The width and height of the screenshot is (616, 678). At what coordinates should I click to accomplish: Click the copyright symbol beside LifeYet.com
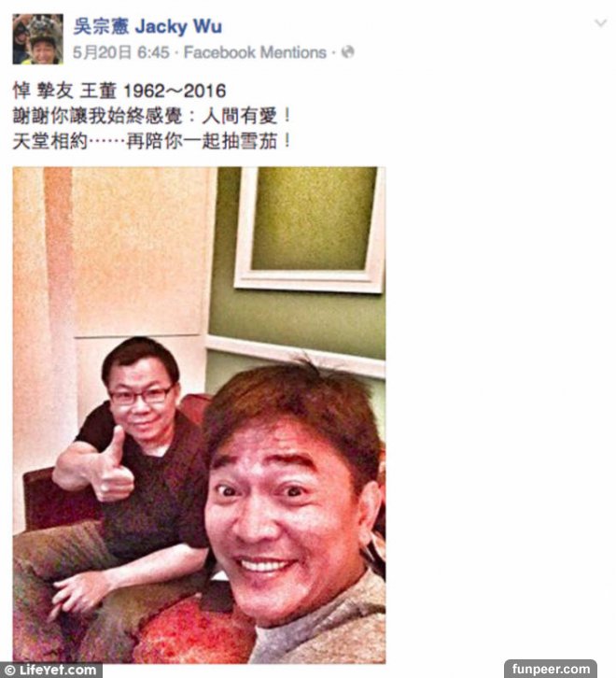tap(9, 671)
